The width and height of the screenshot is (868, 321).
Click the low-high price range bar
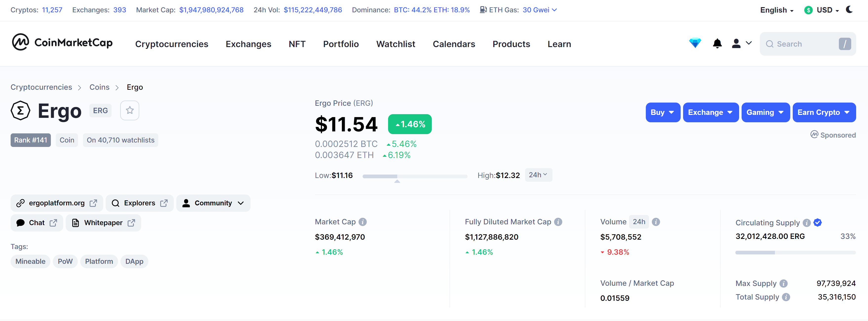(x=415, y=176)
